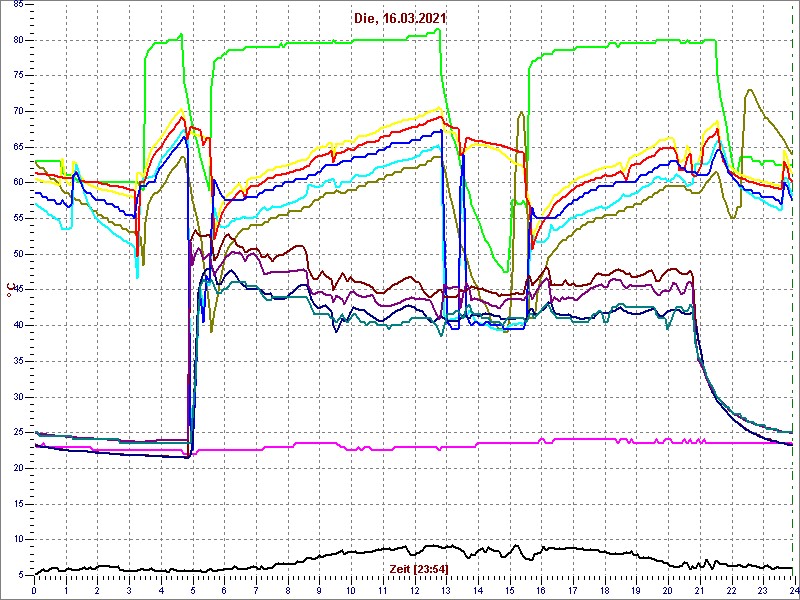Viewport: 800px width, 600px height.
Task: Click hour 18 on the time axis
Action: pos(605,591)
